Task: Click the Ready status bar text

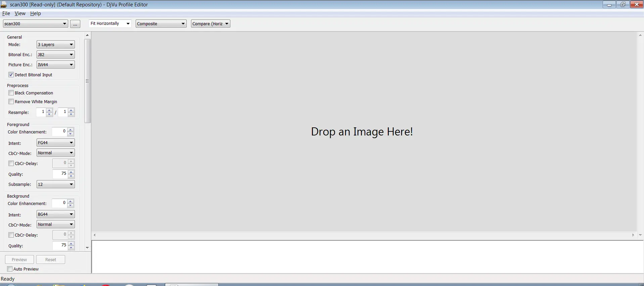Action: point(8,279)
